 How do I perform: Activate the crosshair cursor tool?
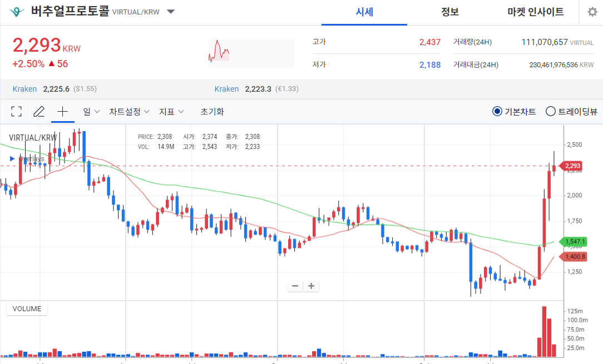(x=62, y=112)
